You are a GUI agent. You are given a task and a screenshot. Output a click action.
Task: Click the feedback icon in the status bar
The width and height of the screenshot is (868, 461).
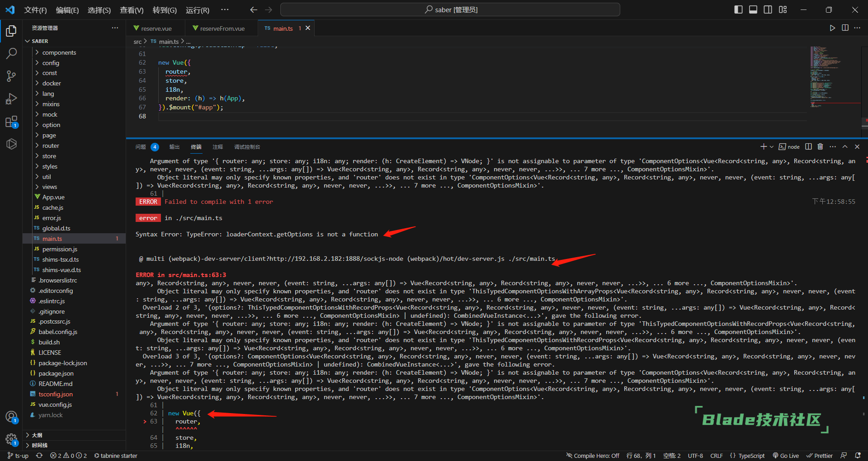pos(844,456)
